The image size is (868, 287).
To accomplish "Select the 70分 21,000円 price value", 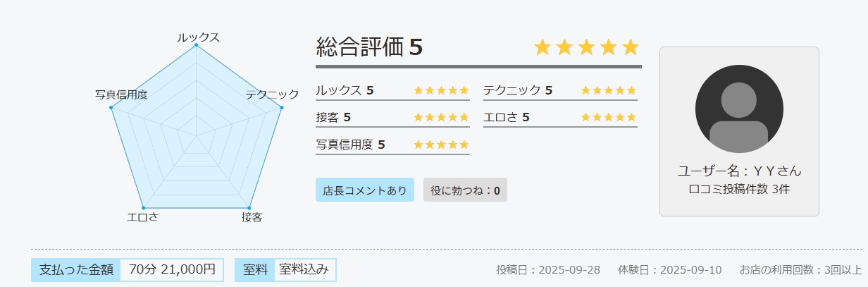I will 173,269.
